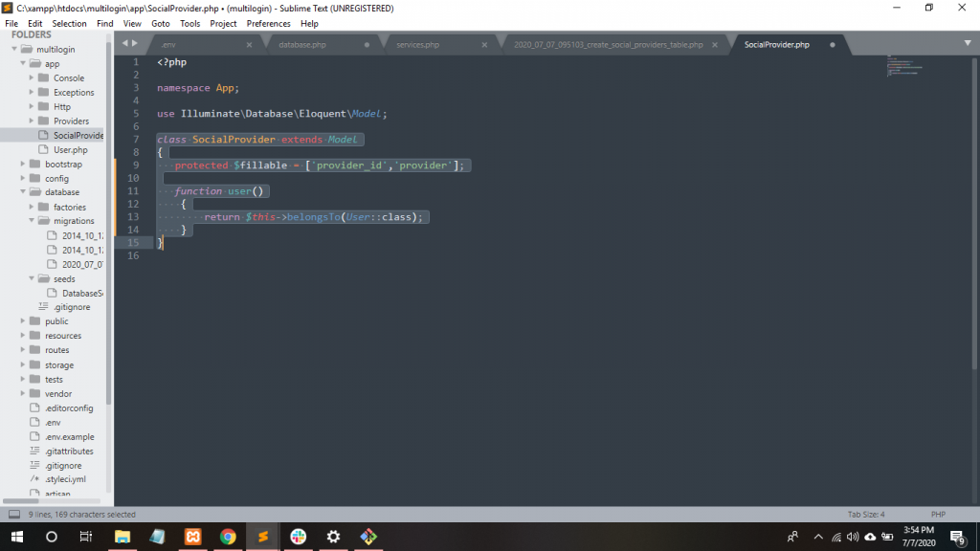Screen dimensions: 980x551
Task: Close the services.php tab
Action: pyautogui.click(x=484, y=45)
